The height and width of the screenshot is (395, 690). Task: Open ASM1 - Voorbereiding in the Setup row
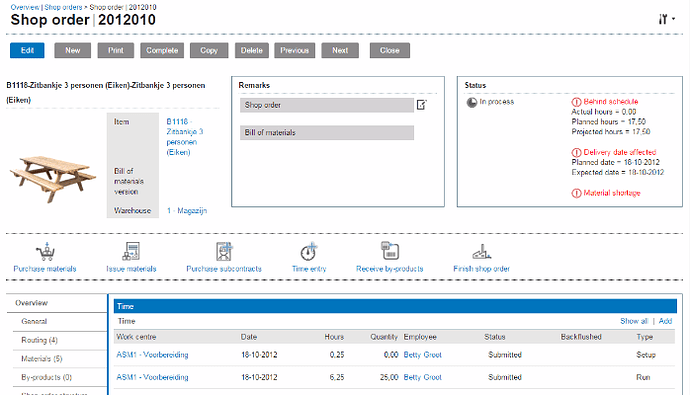click(152, 355)
